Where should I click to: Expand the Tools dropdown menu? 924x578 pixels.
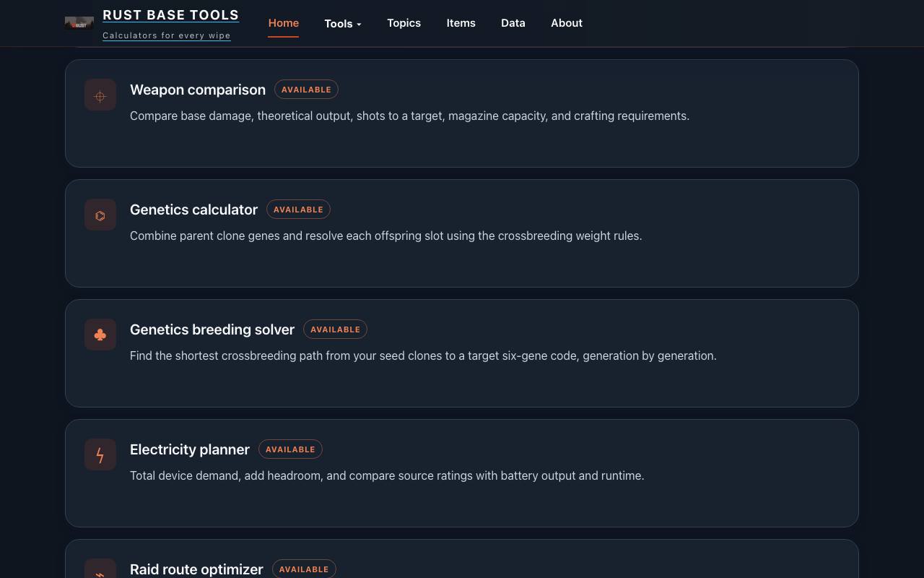click(x=343, y=24)
